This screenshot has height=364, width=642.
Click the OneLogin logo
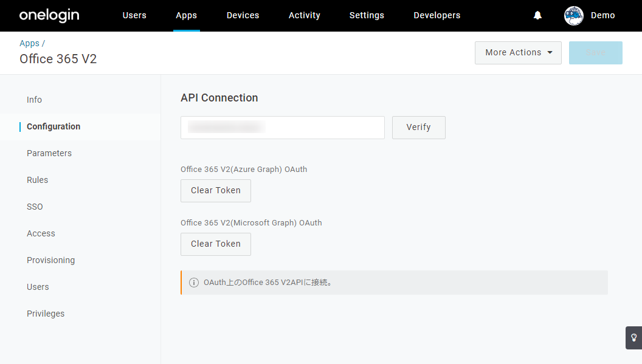pyautogui.click(x=49, y=15)
